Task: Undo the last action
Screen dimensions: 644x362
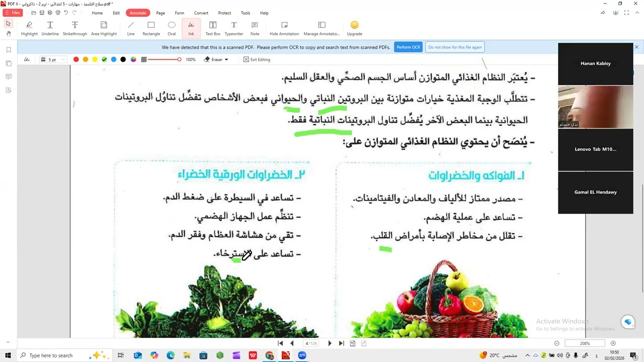Action: click(x=66, y=13)
